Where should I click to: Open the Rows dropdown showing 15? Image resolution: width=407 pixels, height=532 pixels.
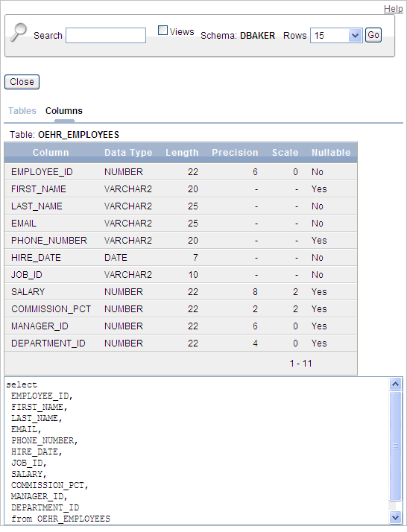[x=336, y=35]
